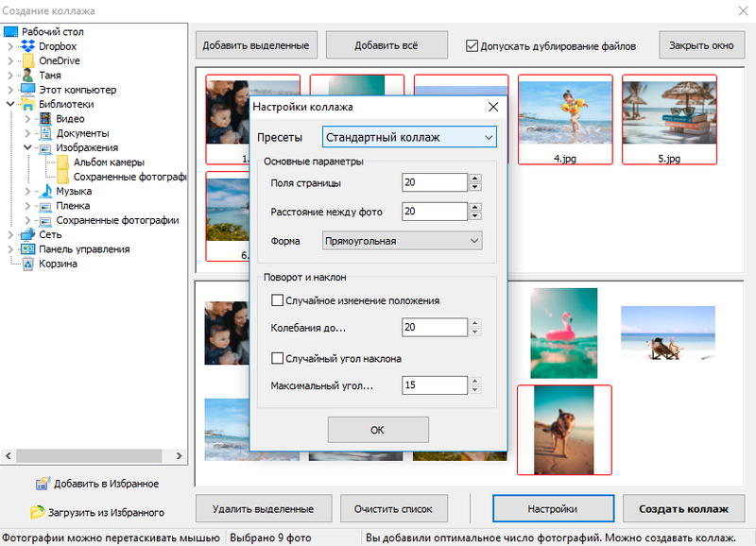The image size is (756, 546).
Task: Select the beach chairs photo in collage list
Action: (668, 333)
